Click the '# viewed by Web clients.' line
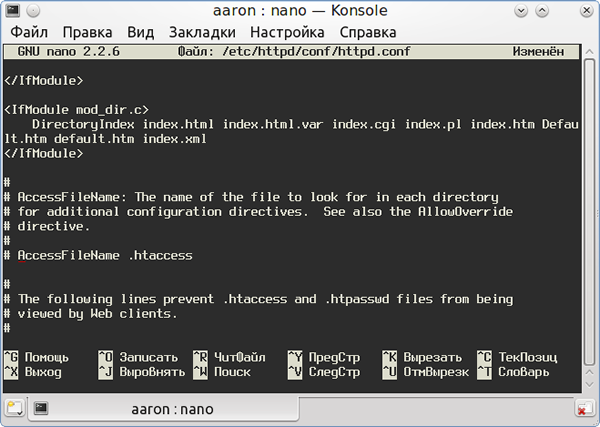 (x=91, y=313)
